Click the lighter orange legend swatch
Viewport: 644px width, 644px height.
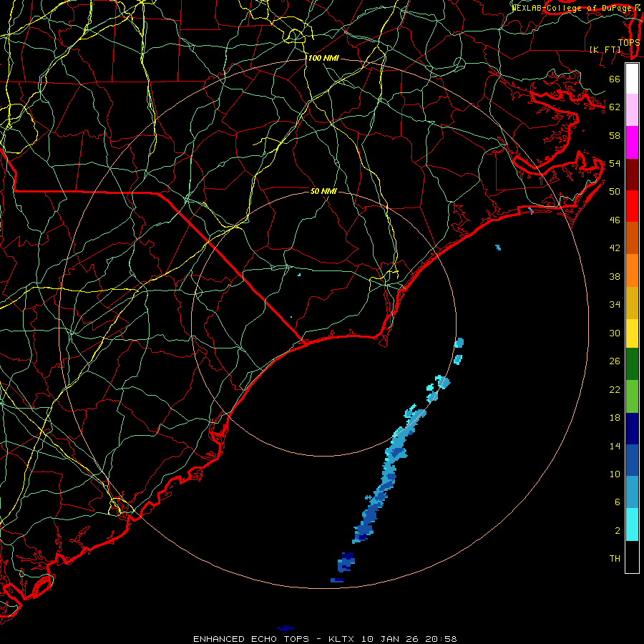(632, 270)
